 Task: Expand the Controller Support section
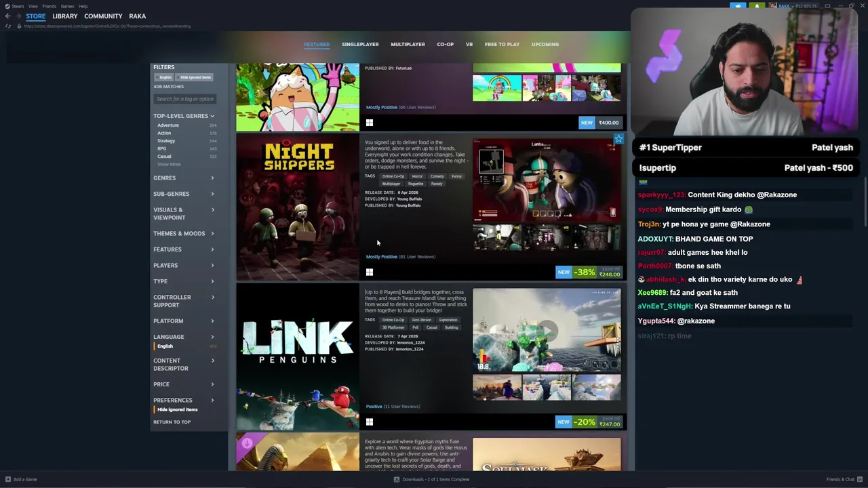click(x=184, y=301)
